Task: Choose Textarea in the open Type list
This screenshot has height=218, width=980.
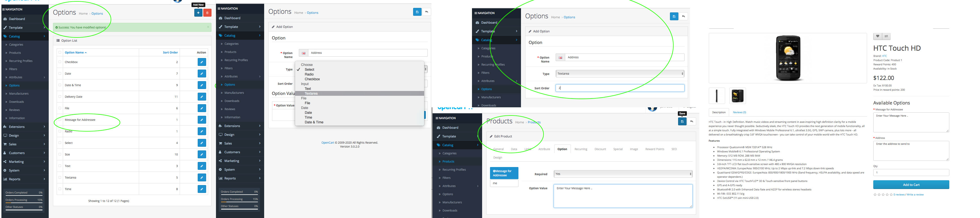Action: click(360, 94)
